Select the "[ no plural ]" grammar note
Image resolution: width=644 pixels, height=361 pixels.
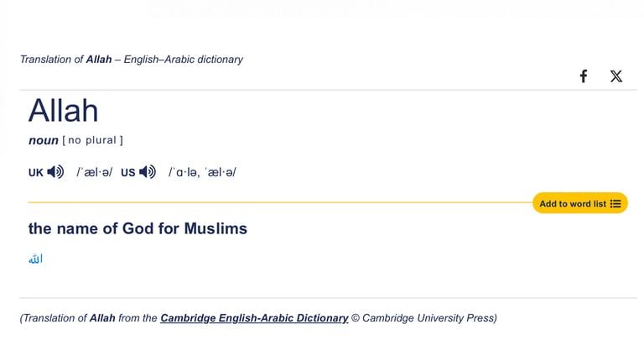pos(92,140)
